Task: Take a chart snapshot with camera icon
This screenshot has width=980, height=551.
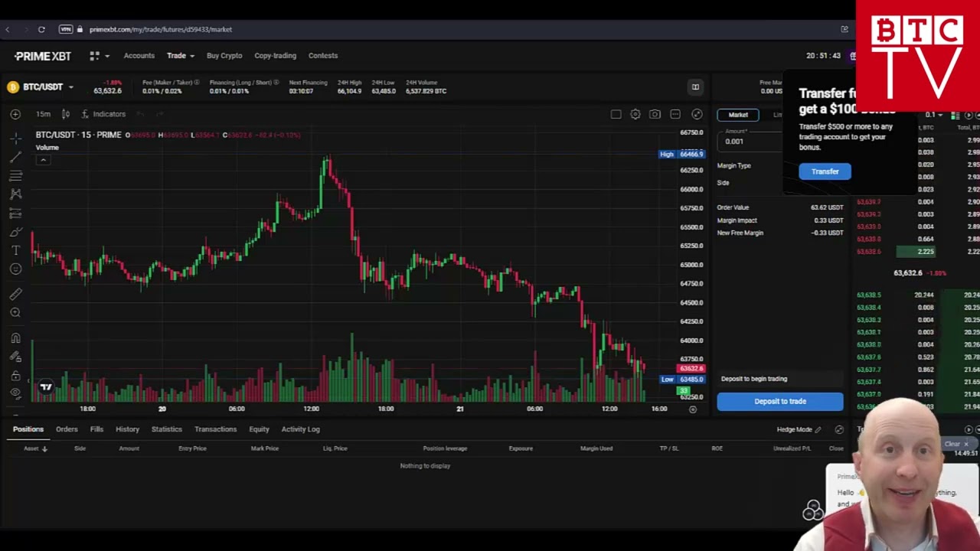Action: tap(655, 114)
